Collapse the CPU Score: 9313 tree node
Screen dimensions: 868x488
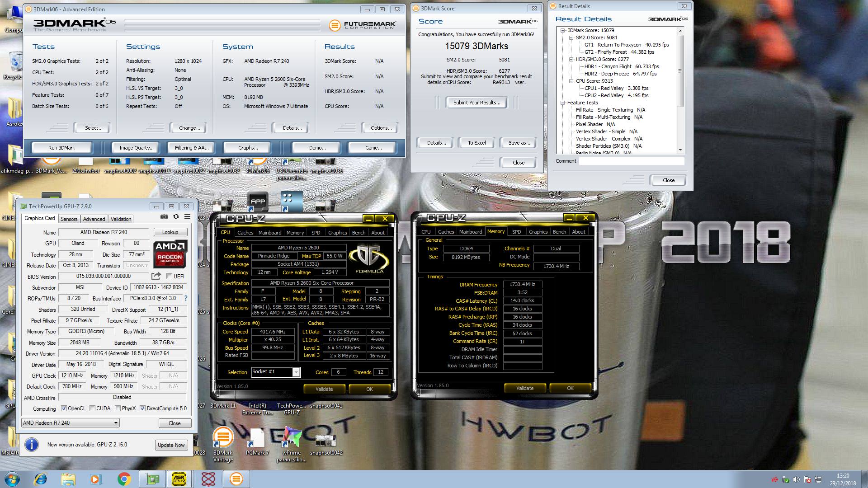click(x=571, y=81)
